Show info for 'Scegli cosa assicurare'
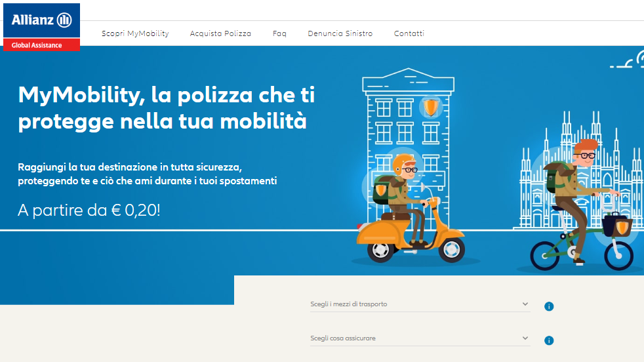The image size is (644, 362). [x=549, y=340]
